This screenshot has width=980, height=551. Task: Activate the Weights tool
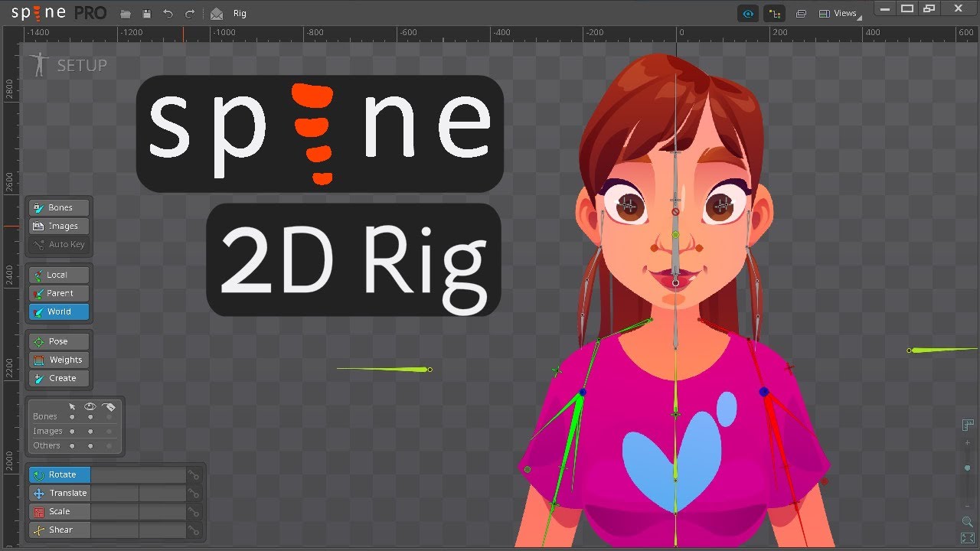click(60, 360)
